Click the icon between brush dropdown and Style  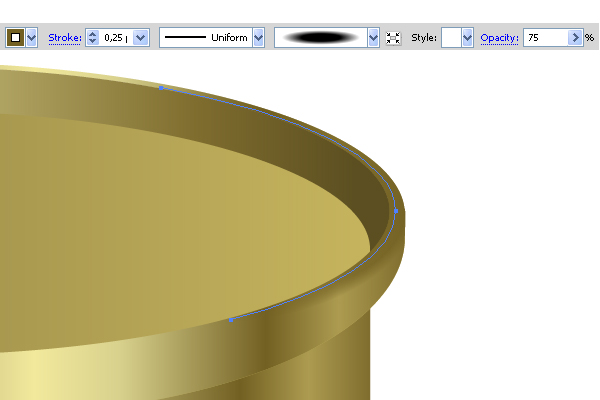393,38
